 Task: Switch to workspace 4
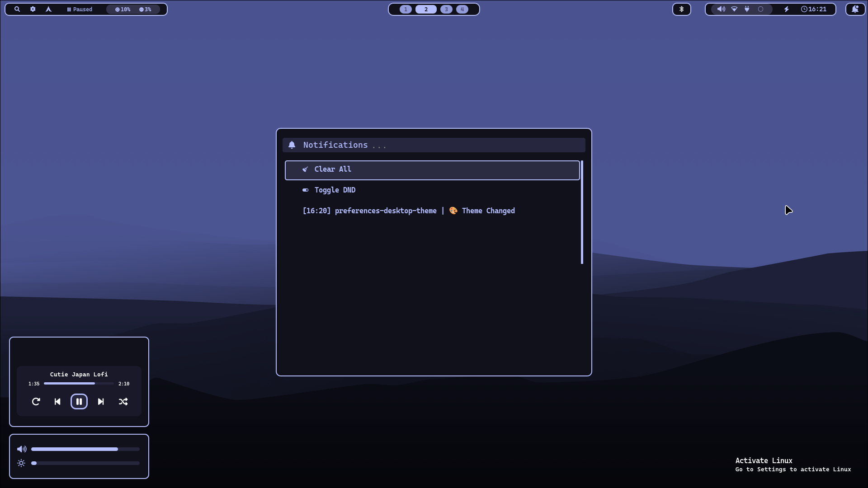pyautogui.click(x=462, y=9)
